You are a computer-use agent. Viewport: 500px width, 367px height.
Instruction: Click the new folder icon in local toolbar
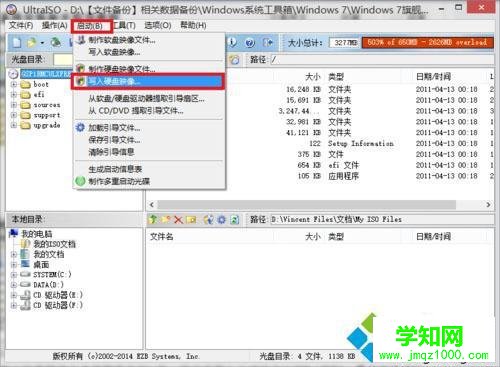[x=166, y=219]
